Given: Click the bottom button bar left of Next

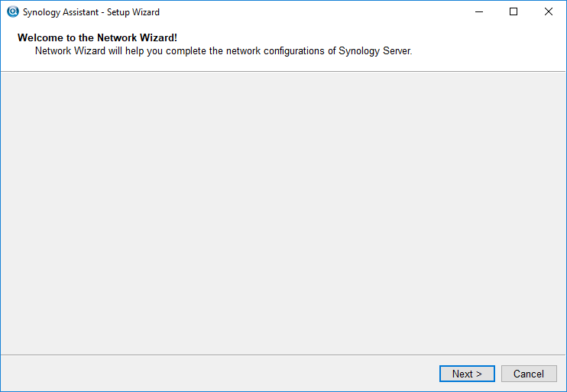Looking at the screenshot, I should [x=217, y=373].
